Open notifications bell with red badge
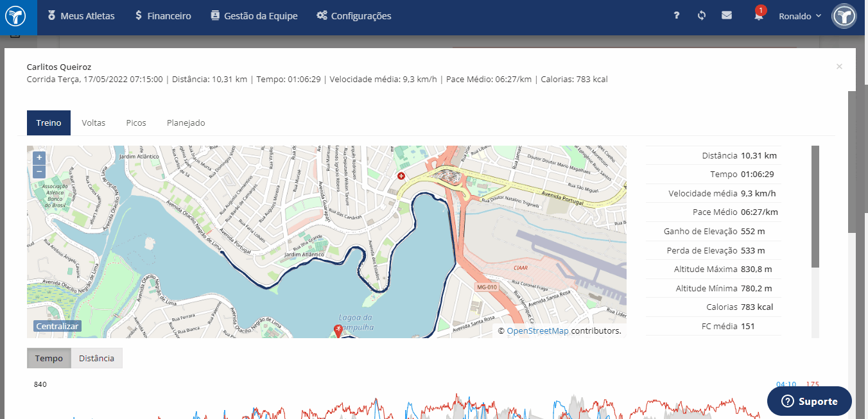The image size is (868, 419). (x=759, y=15)
